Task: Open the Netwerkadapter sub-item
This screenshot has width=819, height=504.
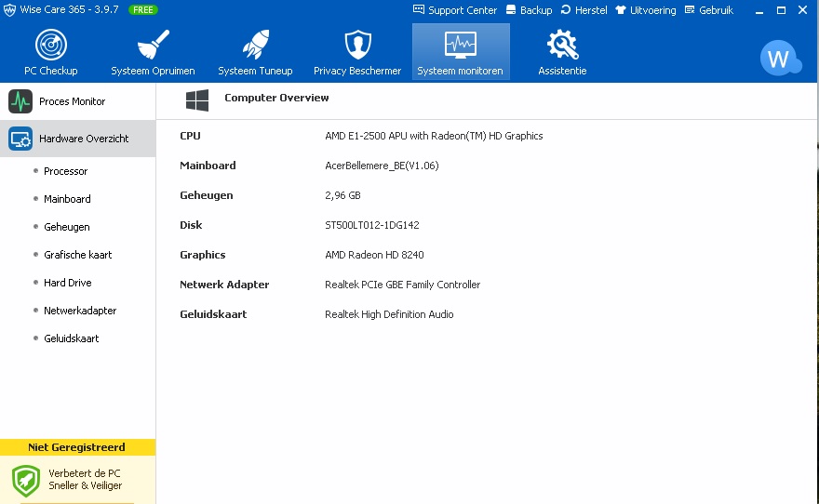Action: click(x=80, y=311)
